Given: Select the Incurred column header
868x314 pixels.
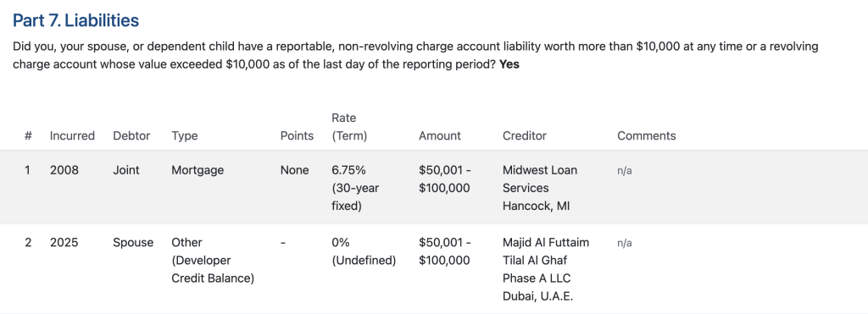Looking at the screenshot, I should 72,136.
